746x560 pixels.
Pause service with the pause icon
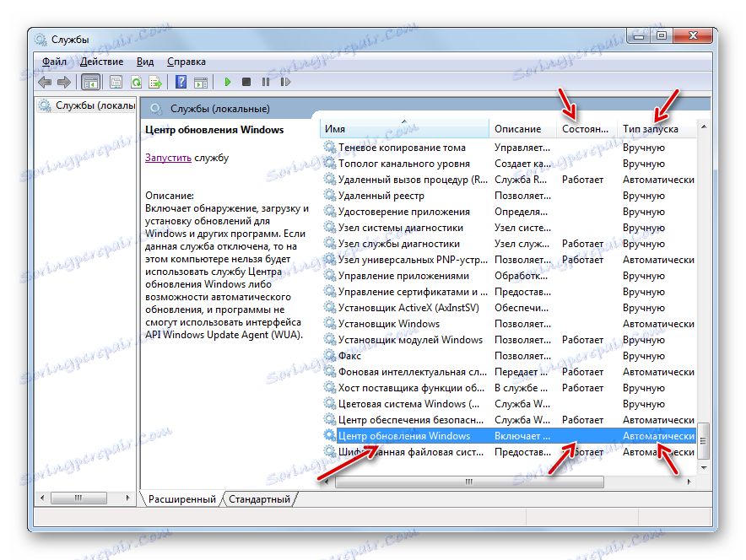point(266,83)
